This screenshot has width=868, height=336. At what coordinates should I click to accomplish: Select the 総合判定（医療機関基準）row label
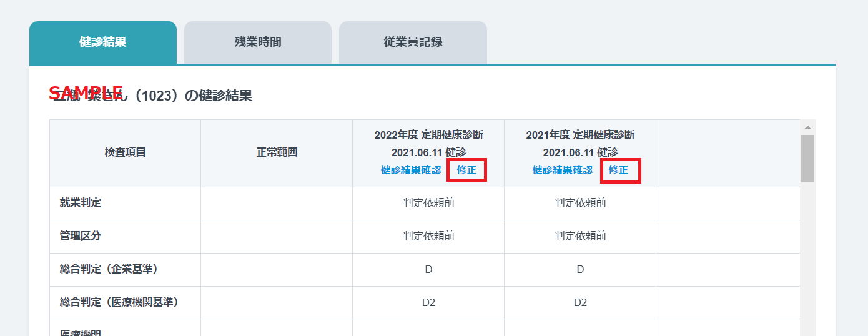coord(120,302)
